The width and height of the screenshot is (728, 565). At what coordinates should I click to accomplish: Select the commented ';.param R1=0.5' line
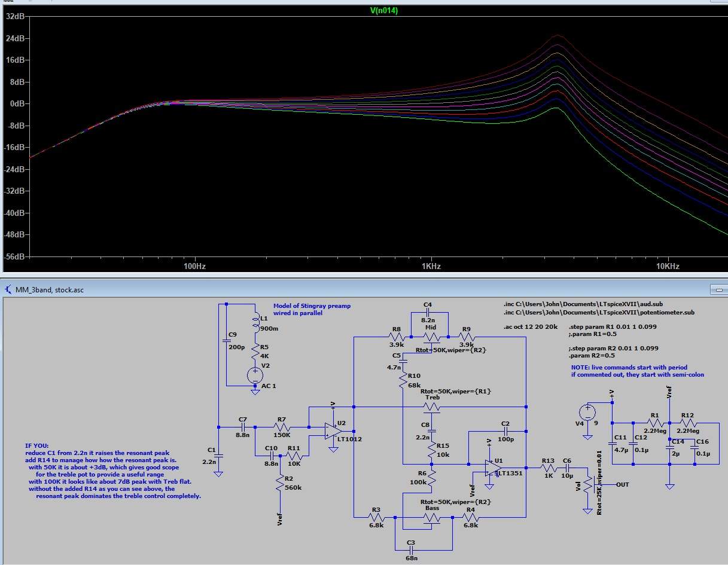coord(592,335)
